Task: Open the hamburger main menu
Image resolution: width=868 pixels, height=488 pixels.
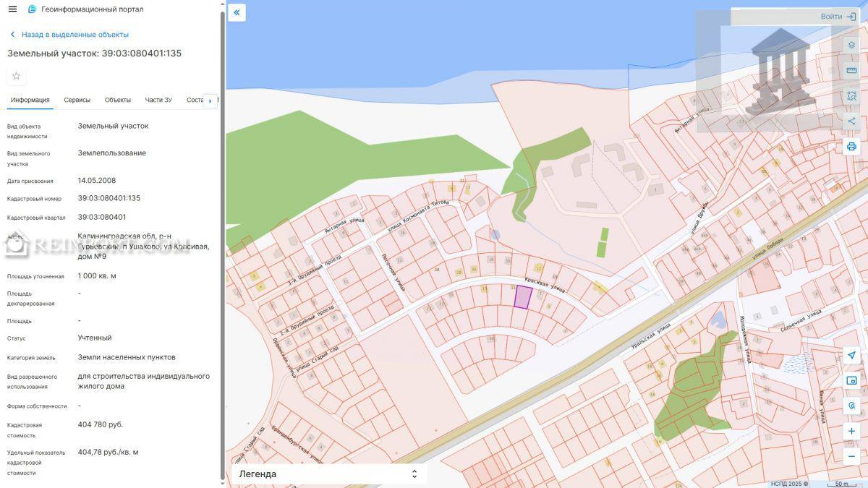Action: click(x=12, y=9)
